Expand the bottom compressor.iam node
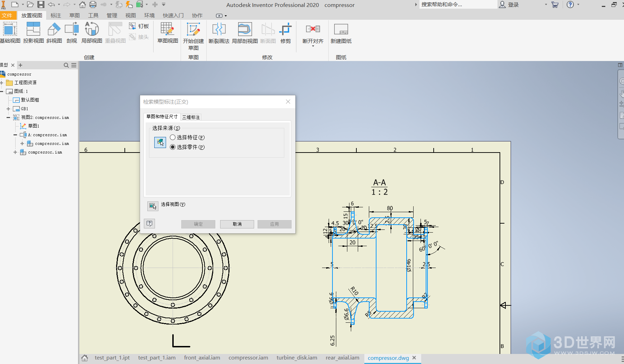The width and height of the screenshot is (624, 364). (15, 152)
